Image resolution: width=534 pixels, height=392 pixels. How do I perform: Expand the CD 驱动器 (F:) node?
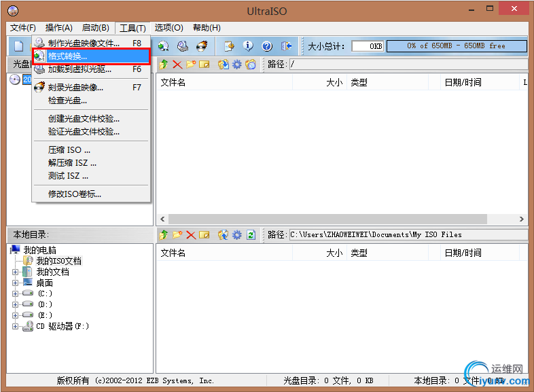[15, 326]
